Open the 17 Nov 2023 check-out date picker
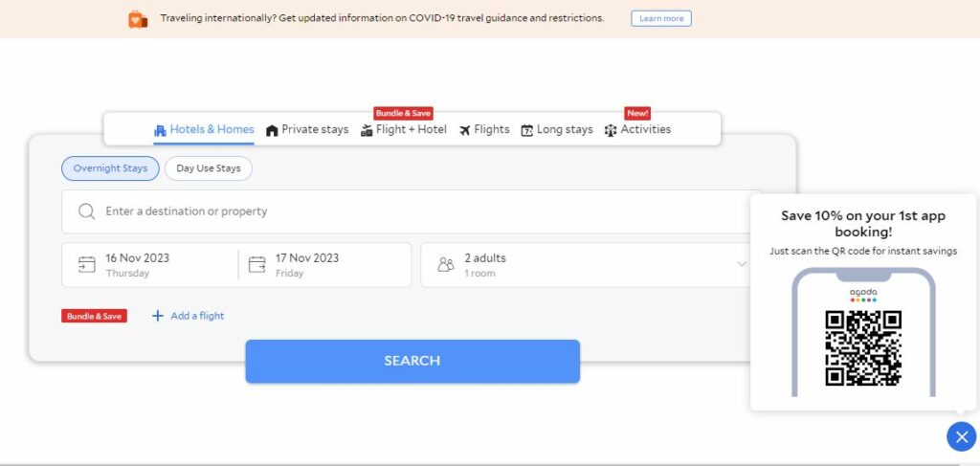Viewport: 980px width, 466px height. click(325, 265)
